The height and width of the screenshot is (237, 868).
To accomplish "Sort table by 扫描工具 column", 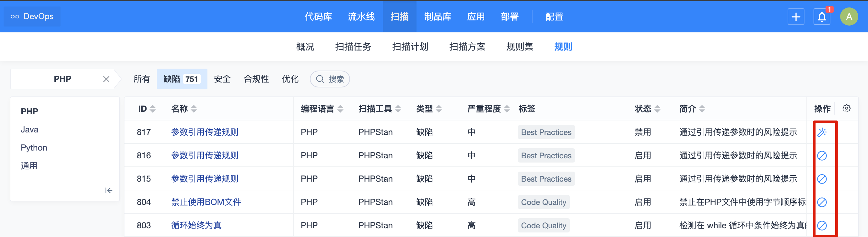I will coord(380,109).
